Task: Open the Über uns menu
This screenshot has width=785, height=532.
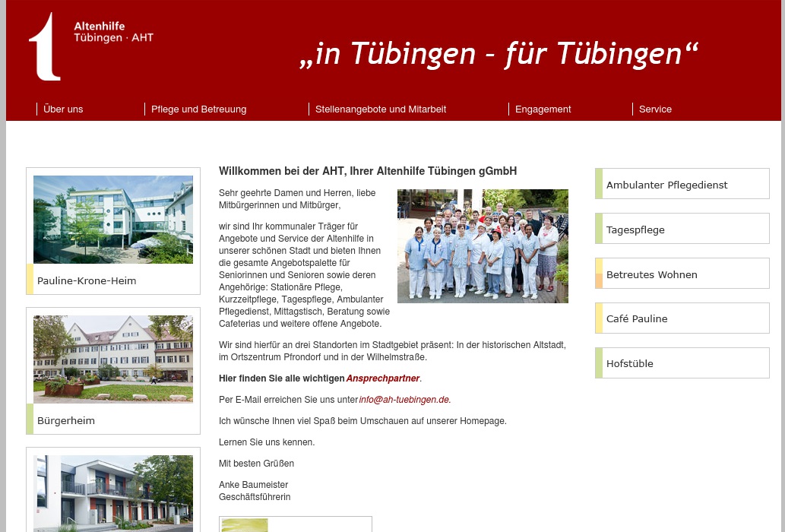Action: 63,109
